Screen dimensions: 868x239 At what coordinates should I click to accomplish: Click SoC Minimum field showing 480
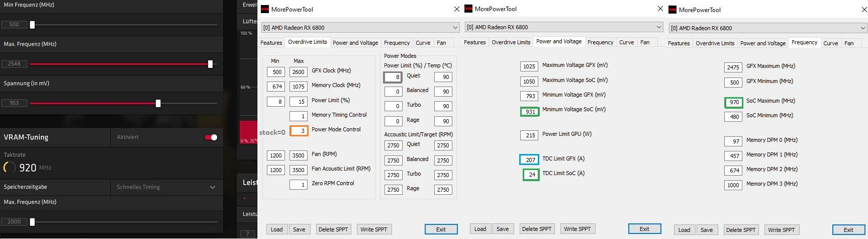point(733,117)
